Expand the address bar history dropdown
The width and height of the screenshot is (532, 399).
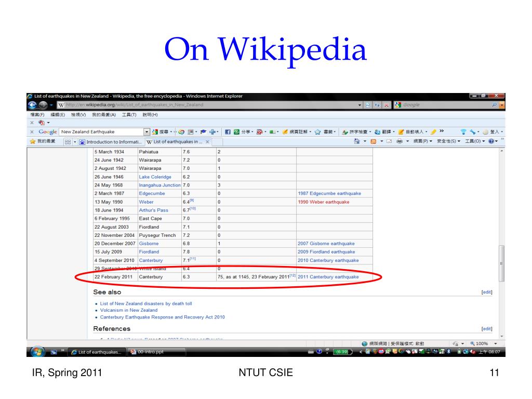coord(360,105)
